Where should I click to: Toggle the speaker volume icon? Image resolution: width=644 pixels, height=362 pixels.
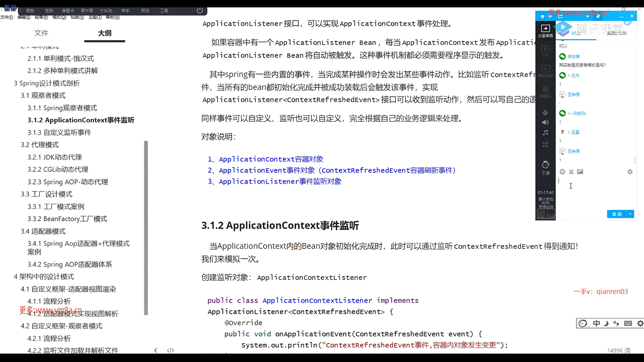coord(545,122)
